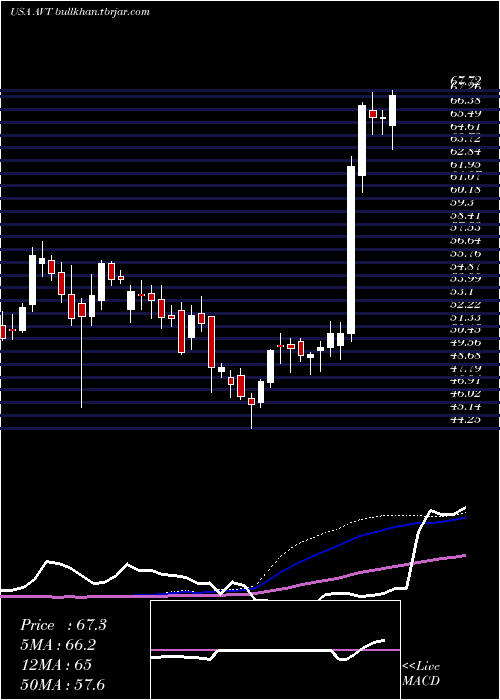Select the 58.41 price axis label
Screen dimensions: 500x700
pyautogui.click(x=465, y=216)
